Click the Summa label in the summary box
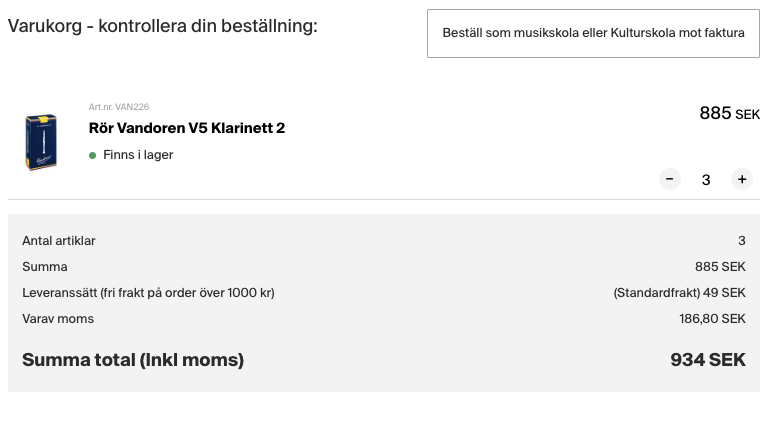Screen dimensions: 773x425 [45, 267]
